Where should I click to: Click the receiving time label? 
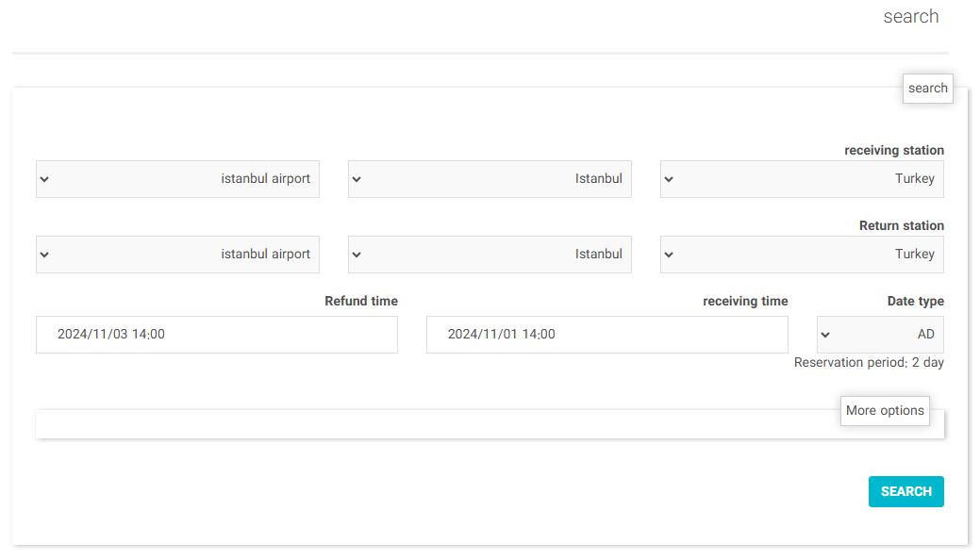tap(745, 302)
